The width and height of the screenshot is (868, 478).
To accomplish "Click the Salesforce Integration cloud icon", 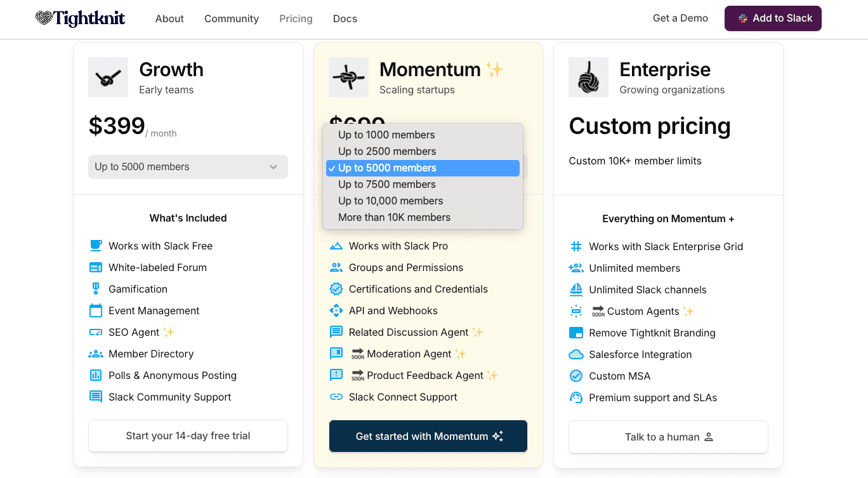I will click(576, 354).
